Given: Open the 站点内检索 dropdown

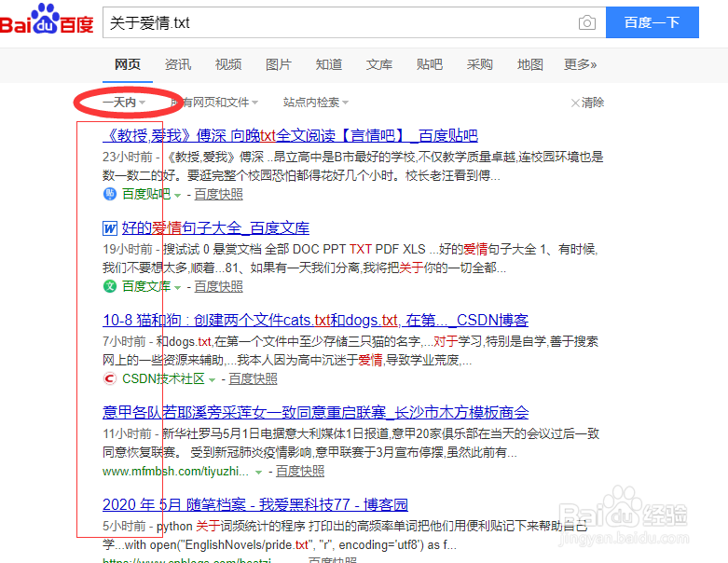Looking at the screenshot, I should pos(316,103).
